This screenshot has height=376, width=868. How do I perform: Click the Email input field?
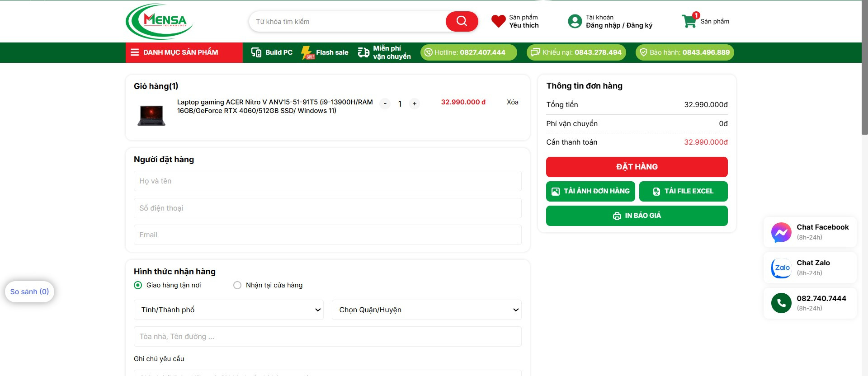coord(328,235)
